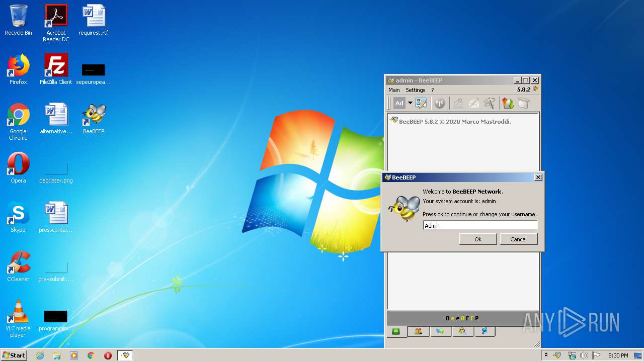Open Opera from the taskbar
Screen dimensions: 644x362
point(108,355)
